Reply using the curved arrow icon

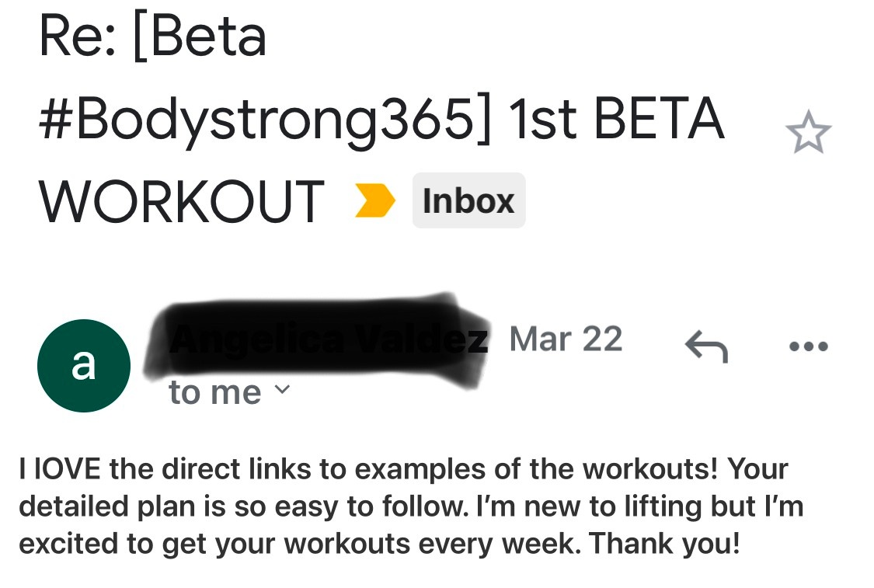706,346
